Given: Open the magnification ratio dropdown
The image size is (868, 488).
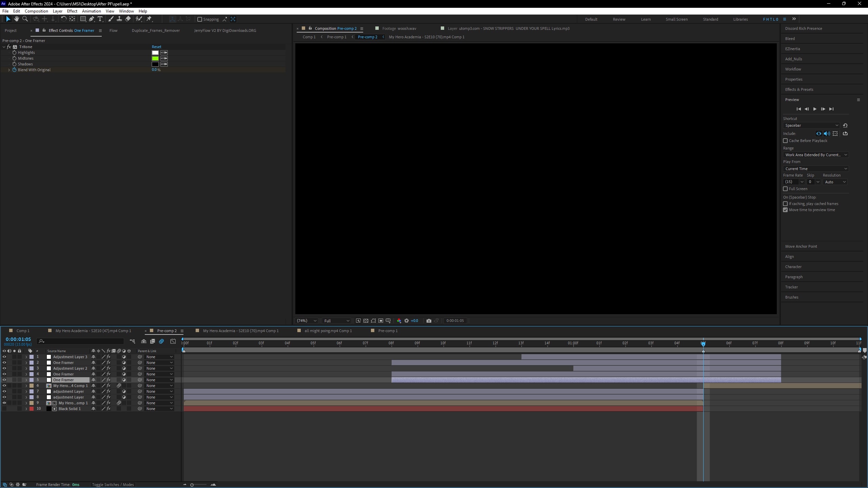Looking at the screenshot, I should coord(305,320).
